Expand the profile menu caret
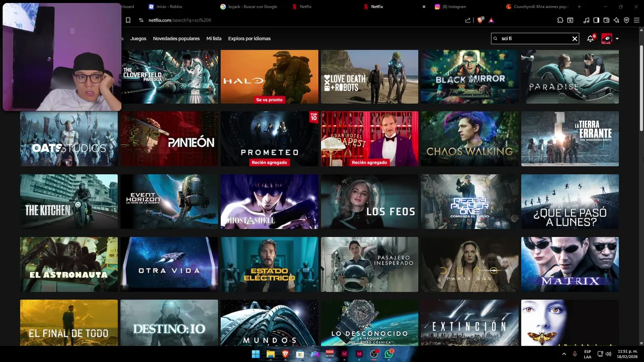This screenshot has height=362, width=644. [617, 39]
